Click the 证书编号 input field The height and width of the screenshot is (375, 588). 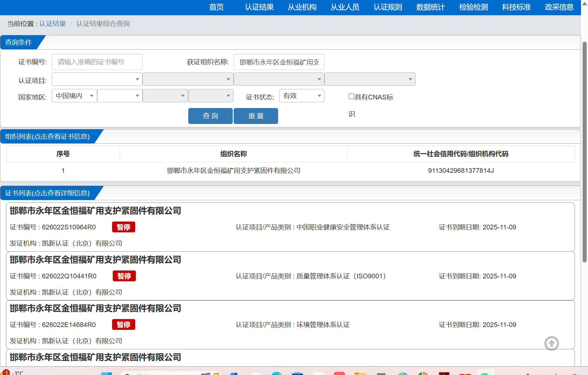[97, 62]
